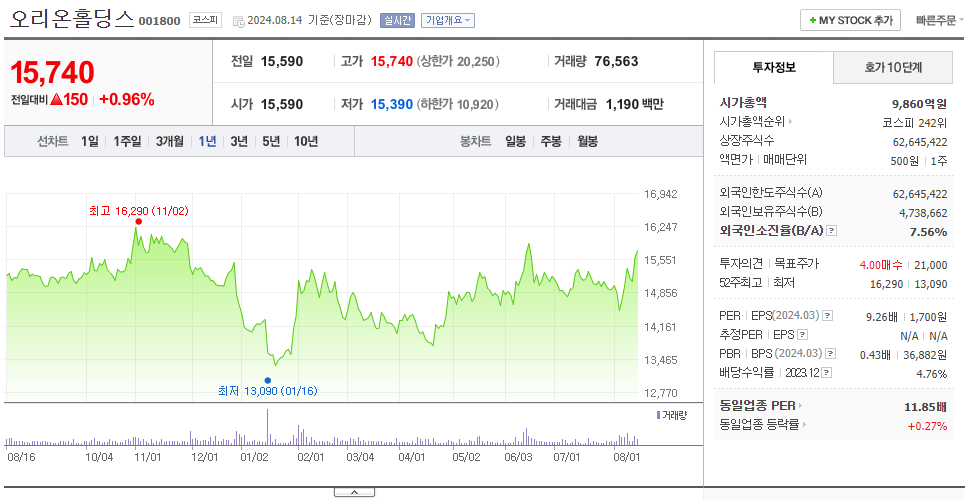The width and height of the screenshot is (968, 500).
Task: Select the 5년 line chart range
Action: (x=271, y=141)
